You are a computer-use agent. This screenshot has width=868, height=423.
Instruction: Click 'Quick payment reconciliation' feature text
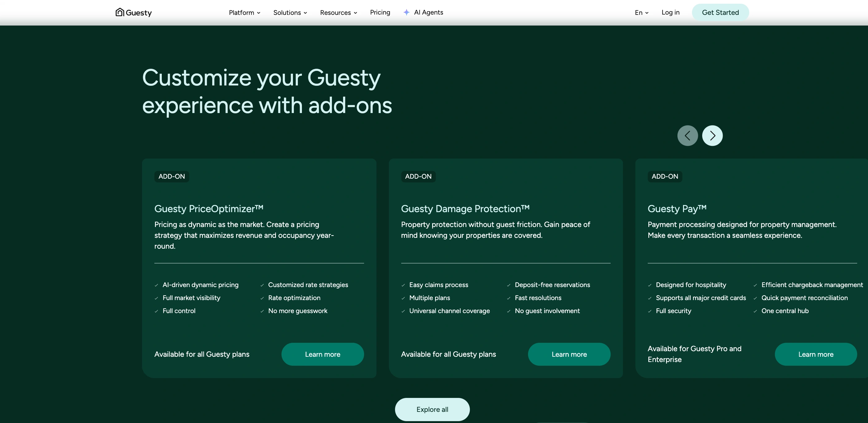point(804,298)
